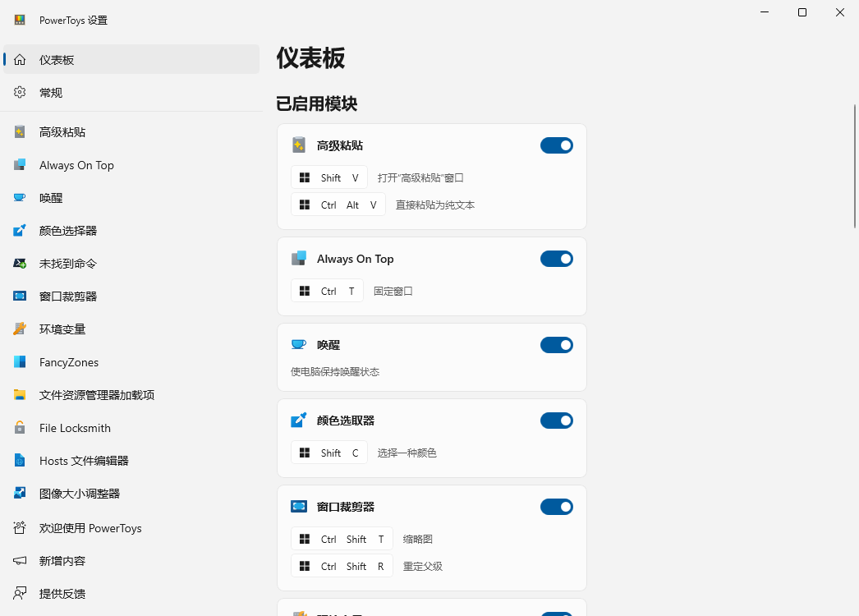The width and height of the screenshot is (859, 616).
Task: Click the File Locksmith lock icon
Action: [20, 428]
